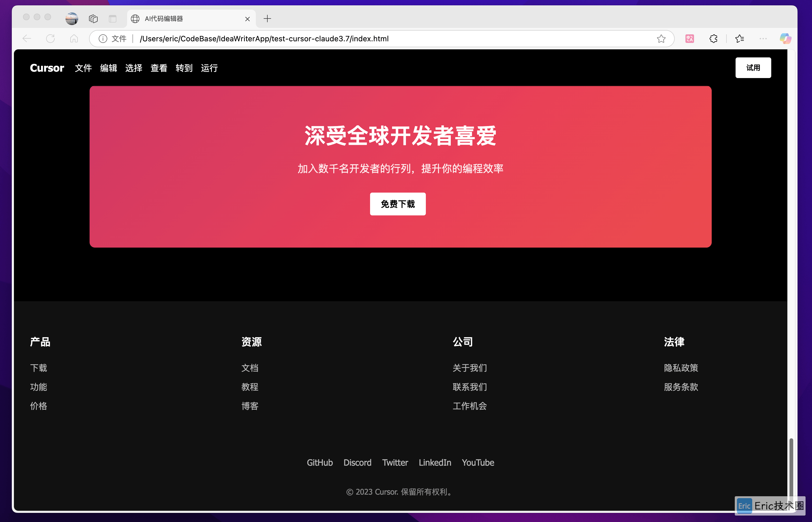Open the tab collections icon
The height and width of the screenshot is (522, 812).
pyautogui.click(x=93, y=19)
